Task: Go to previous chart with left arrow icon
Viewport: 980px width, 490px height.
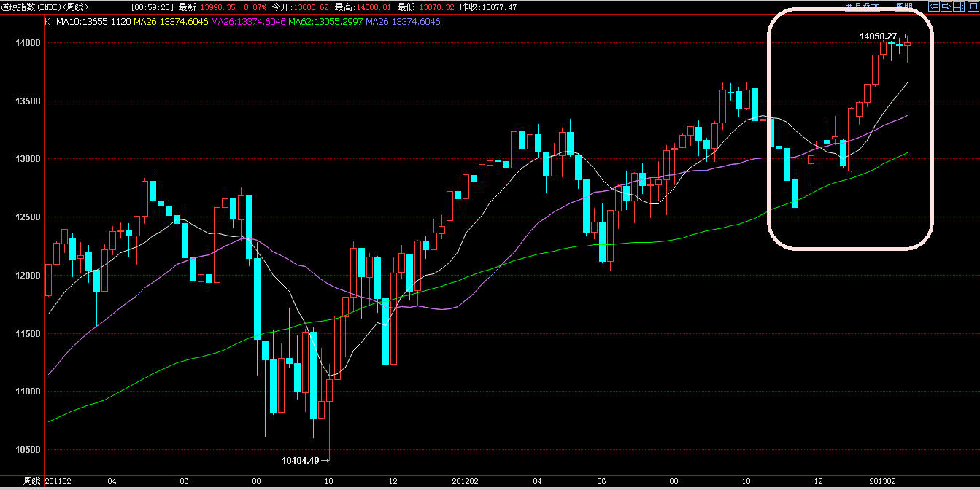Action: point(934,7)
